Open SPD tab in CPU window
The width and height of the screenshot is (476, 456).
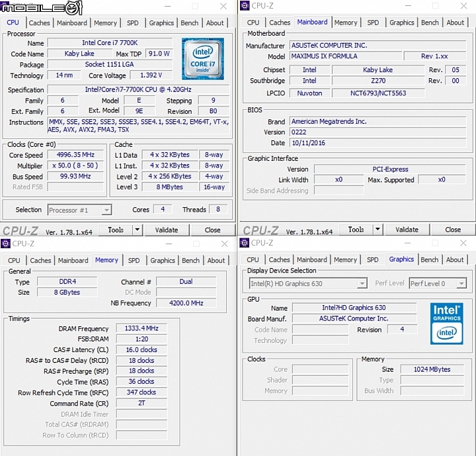pos(133,23)
